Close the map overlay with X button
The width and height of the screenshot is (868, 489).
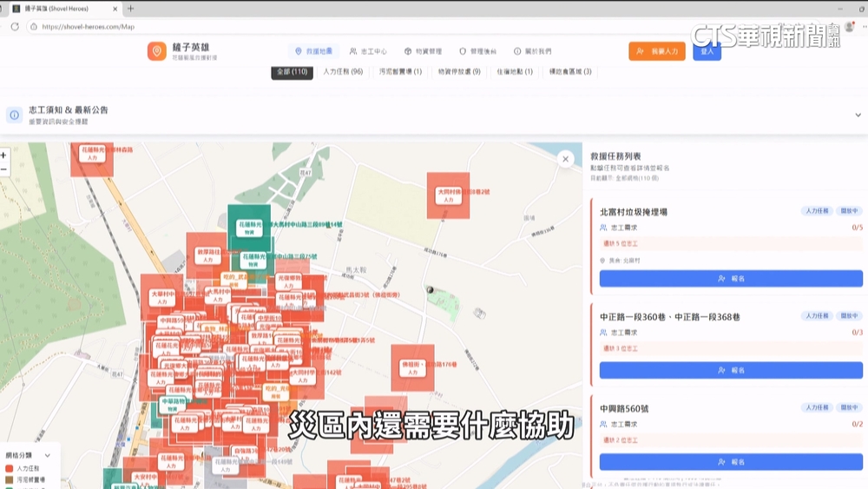(x=565, y=160)
